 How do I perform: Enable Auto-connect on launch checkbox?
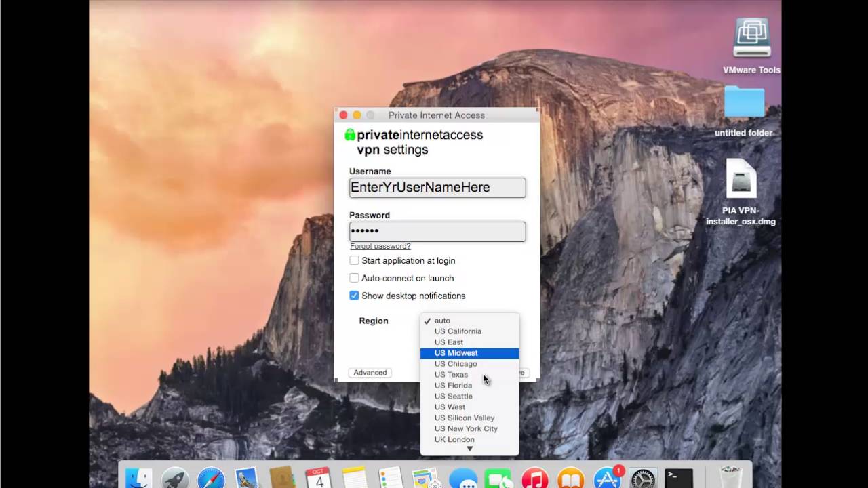click(x=354, y=278)
